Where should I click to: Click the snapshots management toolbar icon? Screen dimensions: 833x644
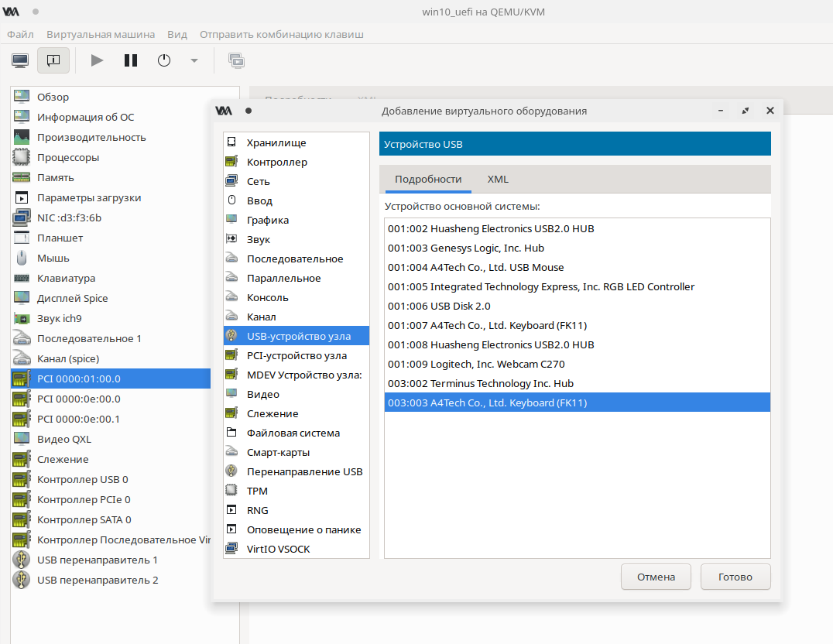point(236,60)
